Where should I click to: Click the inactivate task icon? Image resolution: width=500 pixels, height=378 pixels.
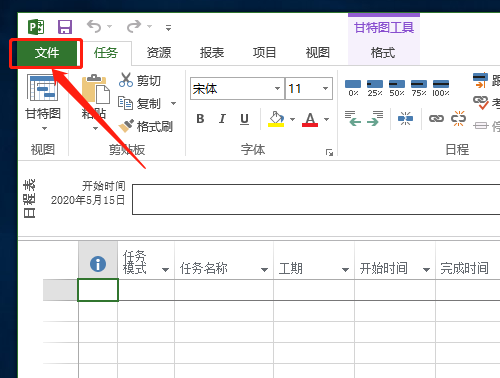[x=481, y=126]
